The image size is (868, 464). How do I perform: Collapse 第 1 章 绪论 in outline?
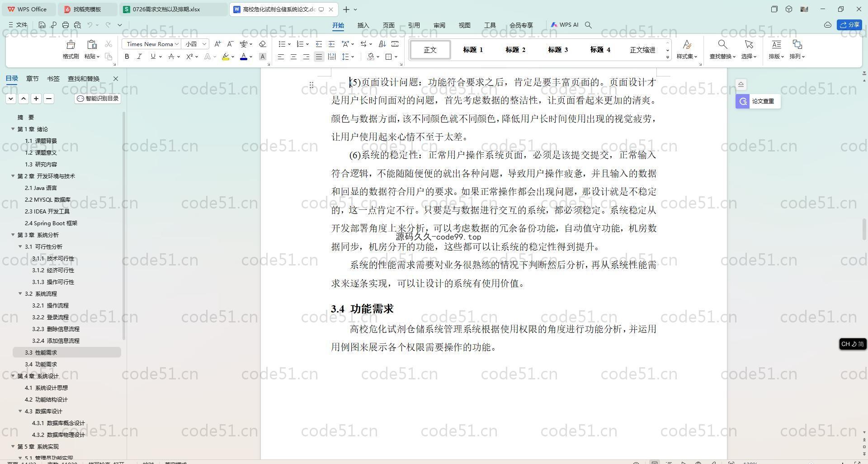[x=13, y=129]
